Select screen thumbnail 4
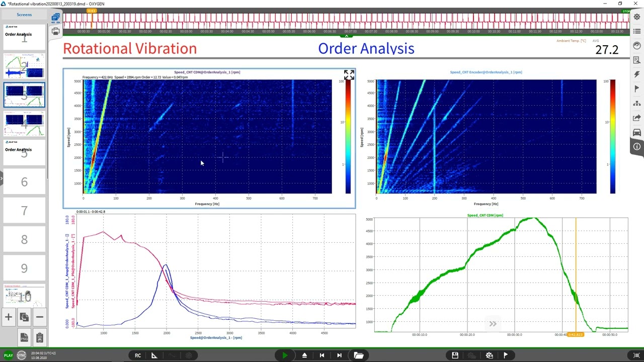 pyautogui.click(x=24, y=124)
